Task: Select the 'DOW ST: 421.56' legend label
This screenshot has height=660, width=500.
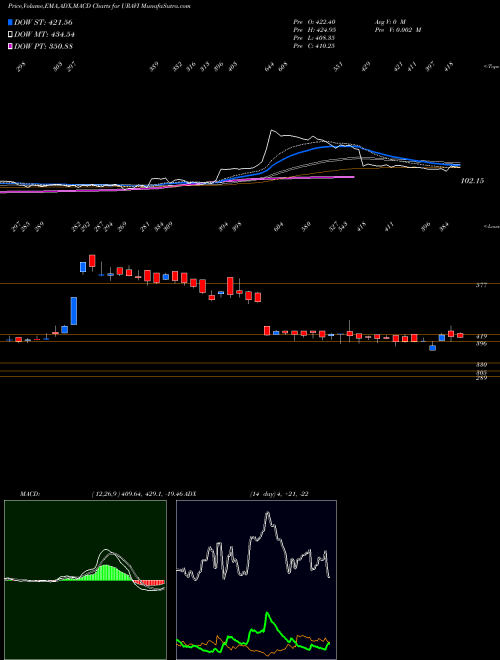Action: click(43, 22)
